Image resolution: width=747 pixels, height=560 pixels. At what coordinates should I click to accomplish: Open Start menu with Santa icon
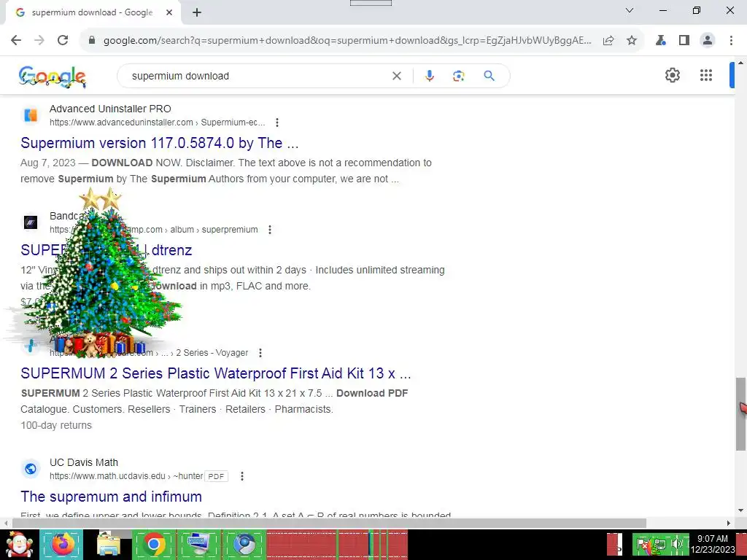19,545
